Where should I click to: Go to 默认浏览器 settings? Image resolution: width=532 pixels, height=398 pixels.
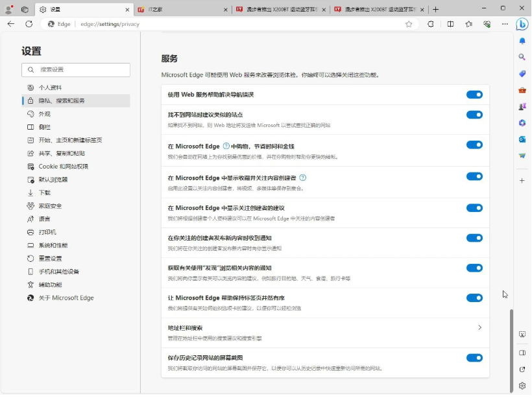pyautogui.click(x=76, y=180)
